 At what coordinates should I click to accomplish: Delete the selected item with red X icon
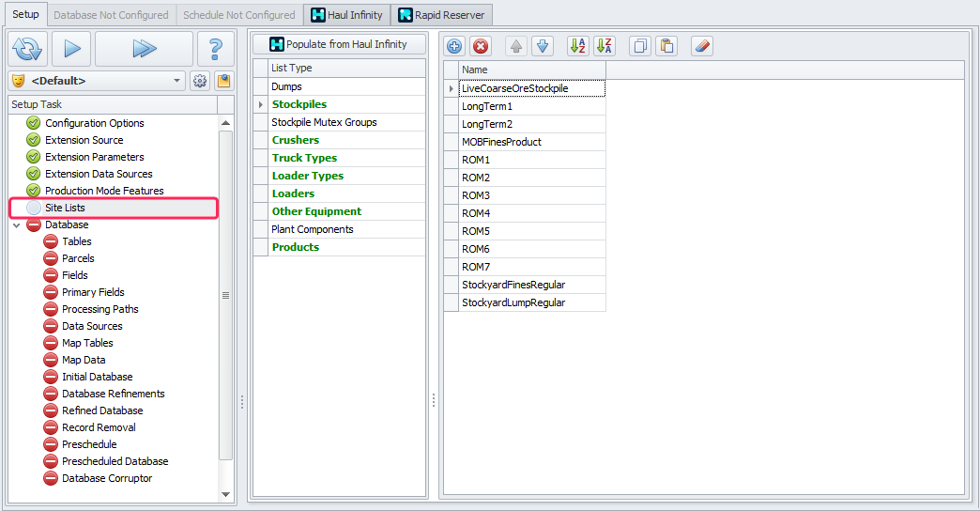481,46
